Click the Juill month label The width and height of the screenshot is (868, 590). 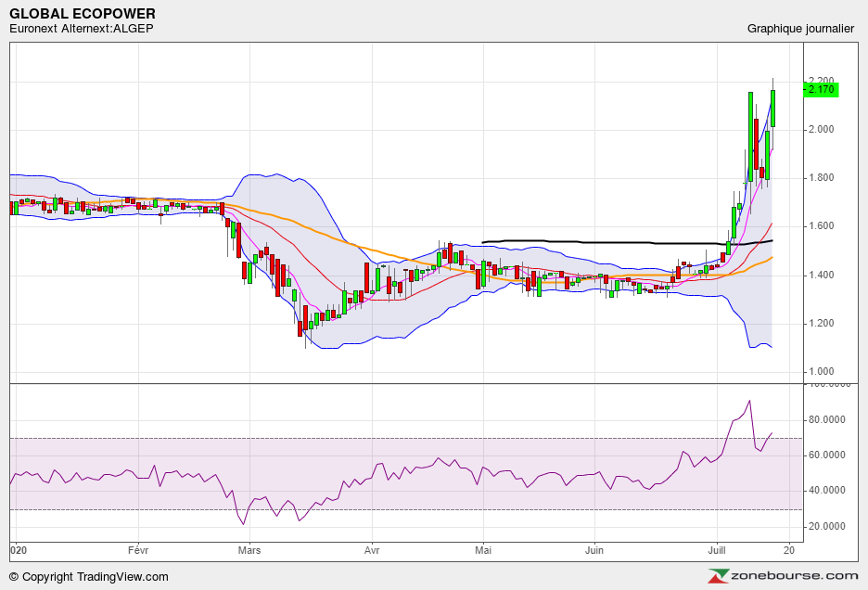click(x=717, y=550)
